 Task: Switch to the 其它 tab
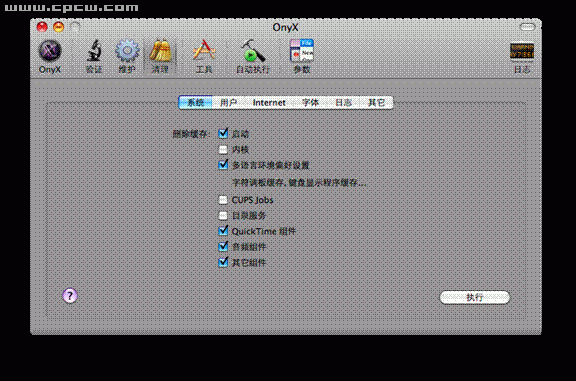tap(377, 103)
